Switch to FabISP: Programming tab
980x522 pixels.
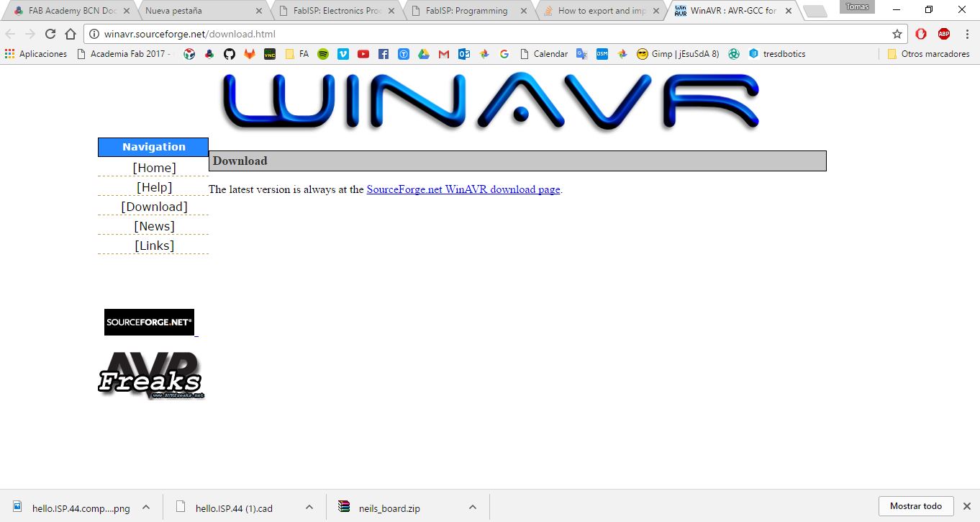(x=469, y=11)
